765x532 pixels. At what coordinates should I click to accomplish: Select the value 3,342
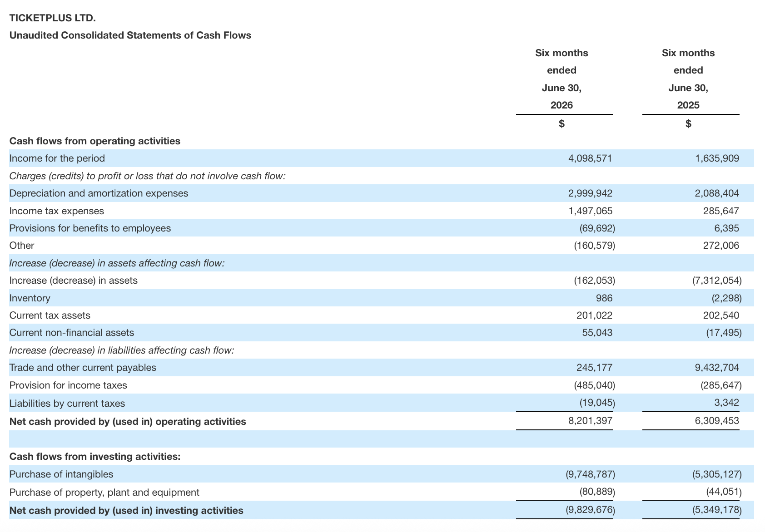726,403
